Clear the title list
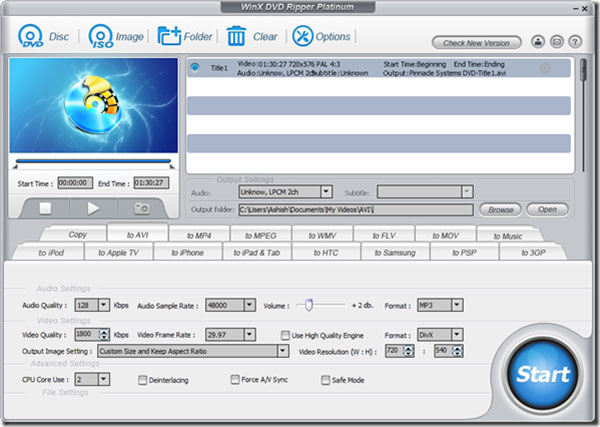Viewport: 600px width, 427px height. [x=252, y=36]
